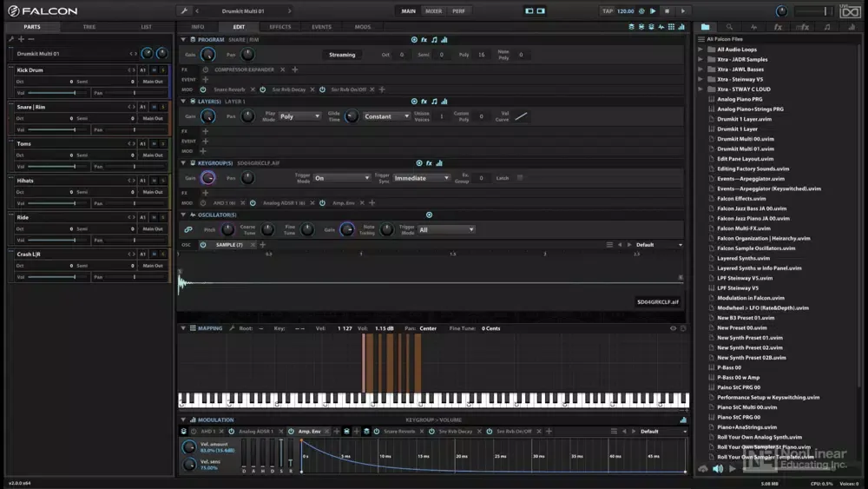The image size is (868, 489).
Task: Toggle Compressor Expander power button
Action: 206,69
